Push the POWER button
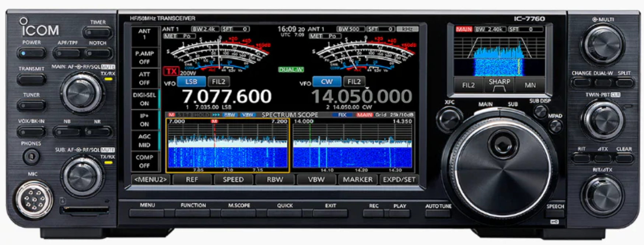The image size is (644, 245). 32,53
